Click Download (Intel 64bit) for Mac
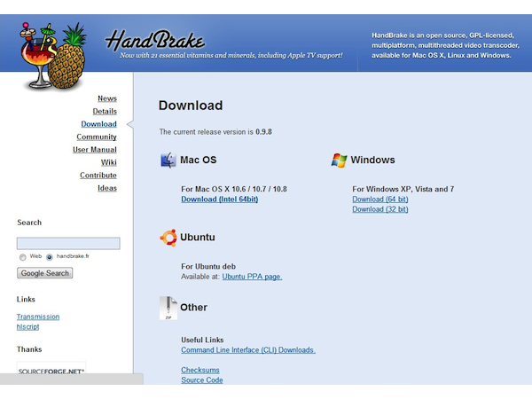The height and width of the screenshot is (399, 532). 220,199
